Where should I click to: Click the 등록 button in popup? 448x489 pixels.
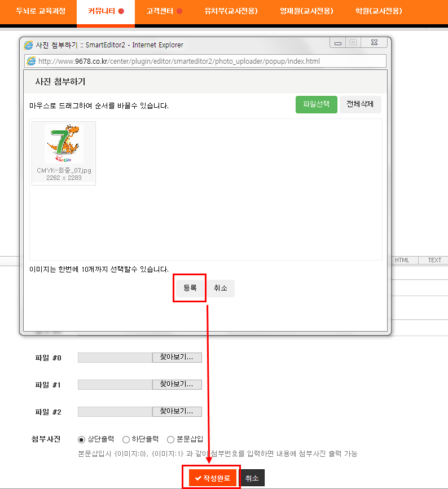point(190,288)
